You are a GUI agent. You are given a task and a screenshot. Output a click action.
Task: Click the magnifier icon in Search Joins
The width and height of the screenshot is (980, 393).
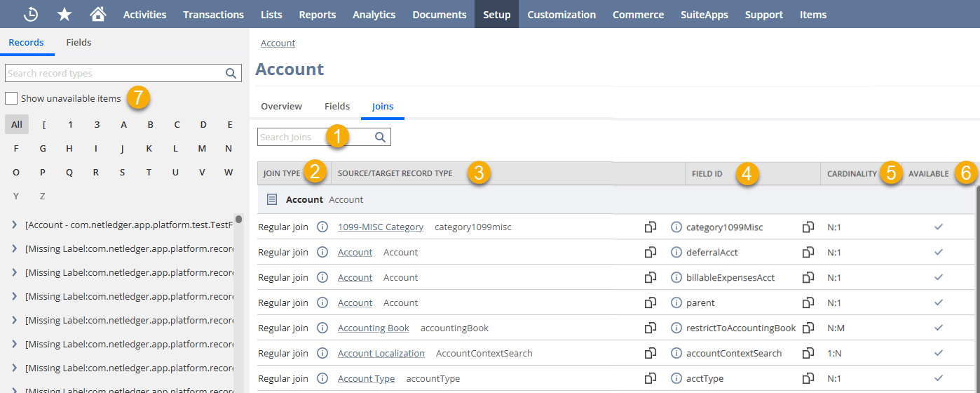380,138
